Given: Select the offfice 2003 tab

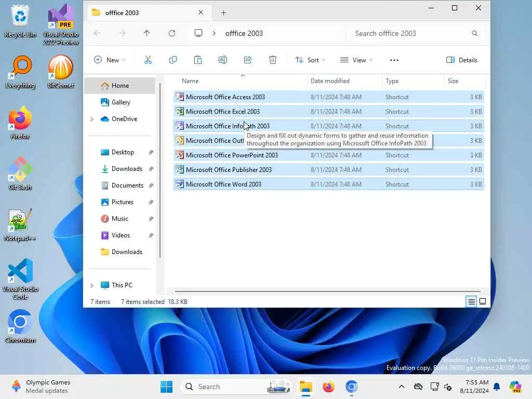Looking at the screenshot, I should [148, 13].
